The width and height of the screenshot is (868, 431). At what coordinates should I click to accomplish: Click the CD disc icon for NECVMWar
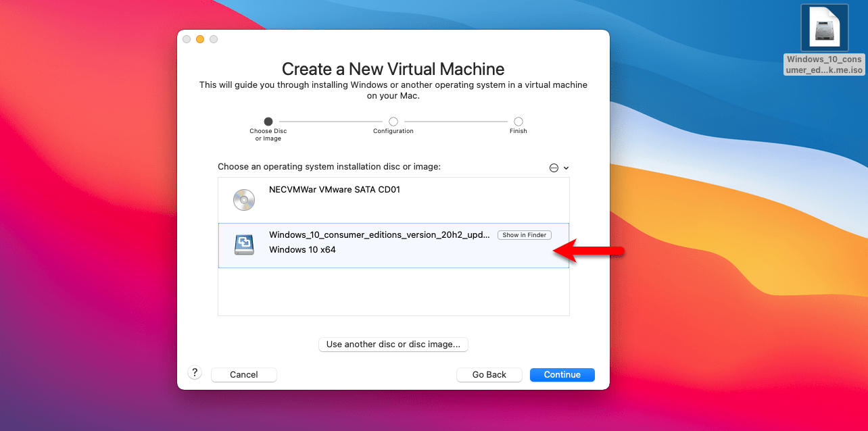[x=244, y=199]
